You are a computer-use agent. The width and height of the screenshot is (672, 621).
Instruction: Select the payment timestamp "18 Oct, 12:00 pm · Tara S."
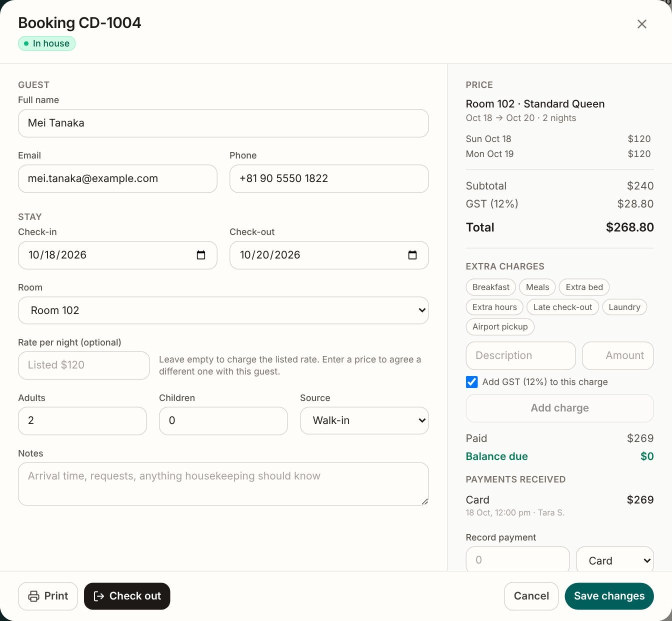tap(515, 512)
